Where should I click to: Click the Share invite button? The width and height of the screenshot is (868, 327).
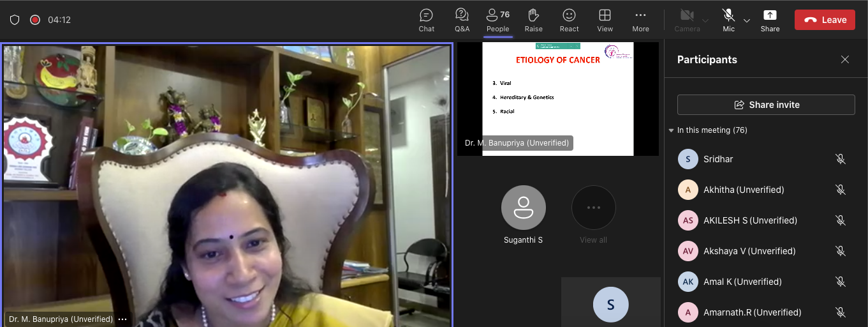tap(766, 105)
